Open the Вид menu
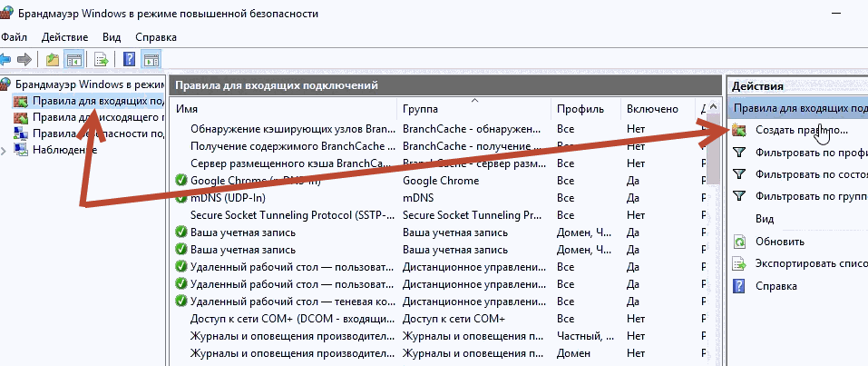The image size is (868, 366). pyautogui.click(x=112, y=37)
